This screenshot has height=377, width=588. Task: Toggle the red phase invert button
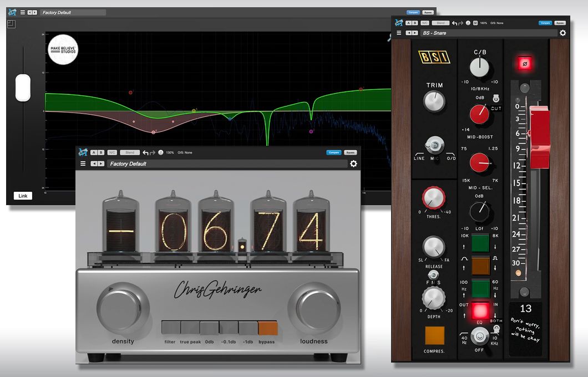(x=525, y=64)
